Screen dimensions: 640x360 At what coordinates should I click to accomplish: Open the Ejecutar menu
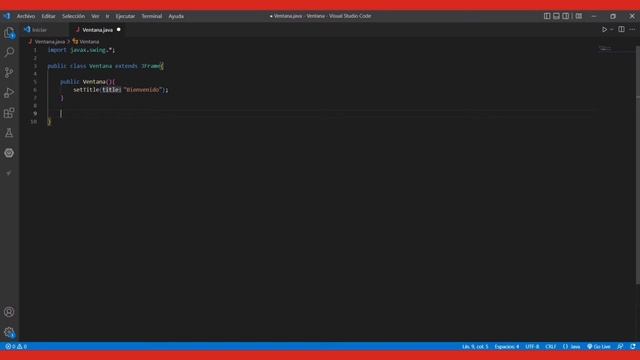125,16
